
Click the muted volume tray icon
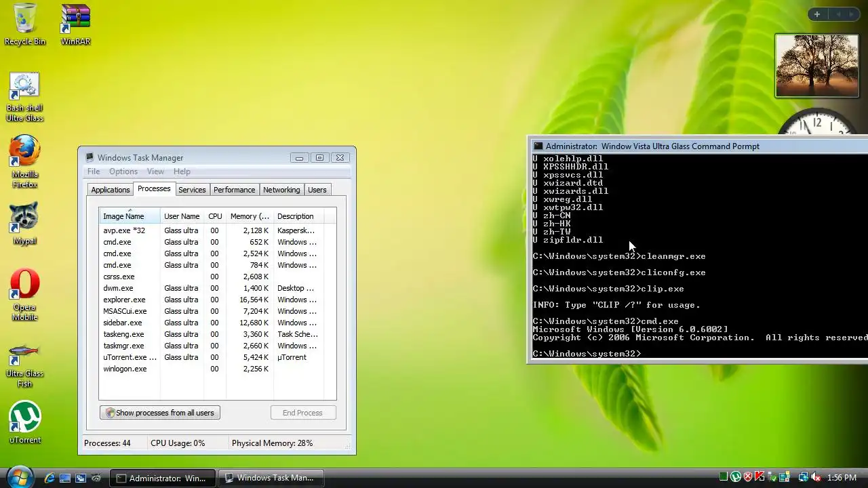click(816, 477)
